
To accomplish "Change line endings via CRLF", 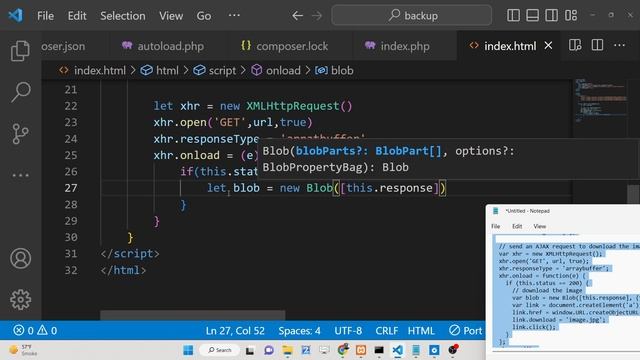I will (x=387, y=331).
